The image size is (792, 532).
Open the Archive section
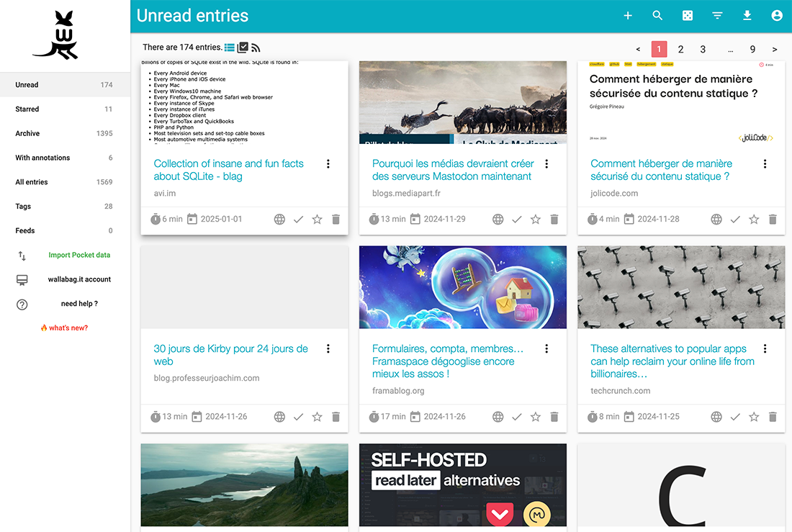point(27,133)
